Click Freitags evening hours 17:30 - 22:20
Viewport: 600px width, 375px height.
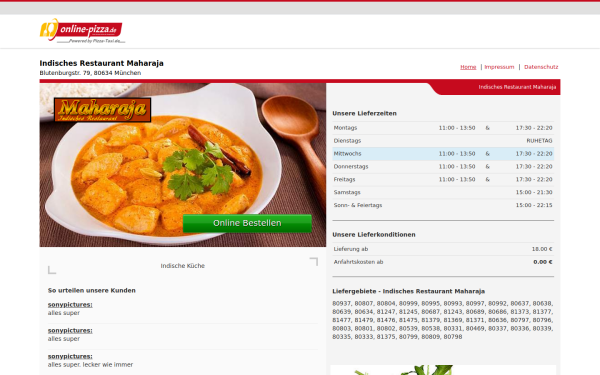pos(534,179)
